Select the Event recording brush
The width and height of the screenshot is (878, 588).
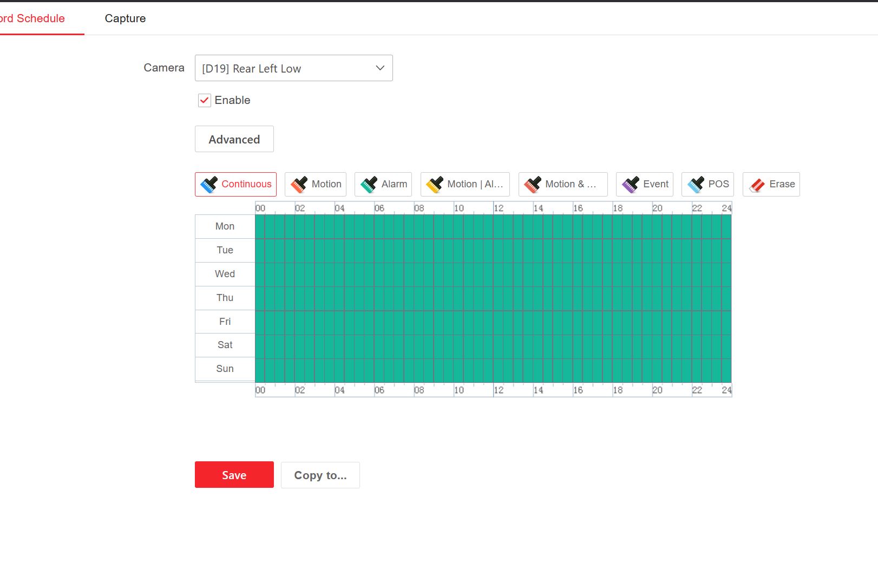(x=645, y=184)
